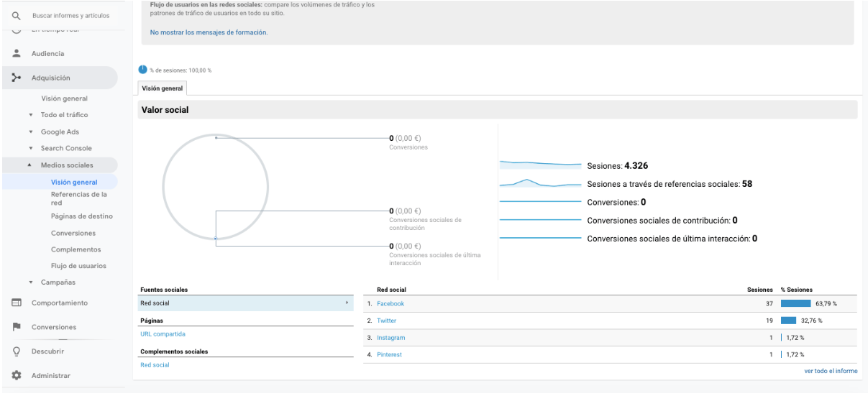This screenshot has height=396, width=868.
Task: Select the Visión general tab
Action: point(163,88)
